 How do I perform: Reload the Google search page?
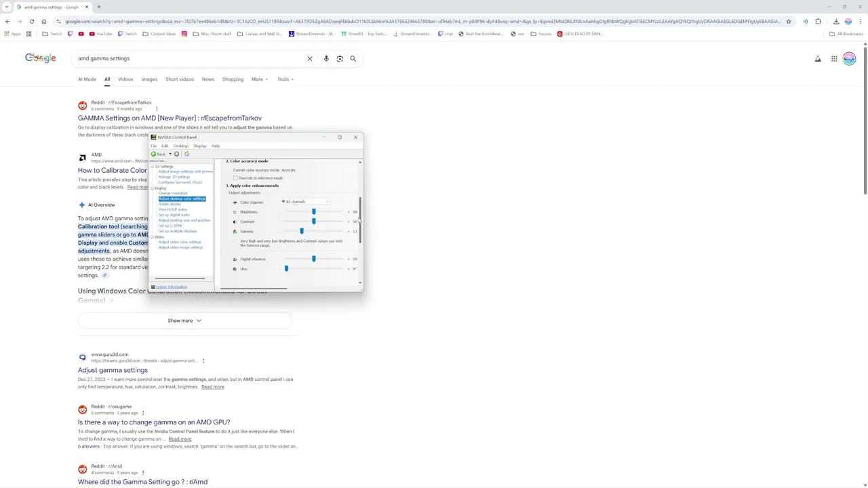[x=31, y=21]
